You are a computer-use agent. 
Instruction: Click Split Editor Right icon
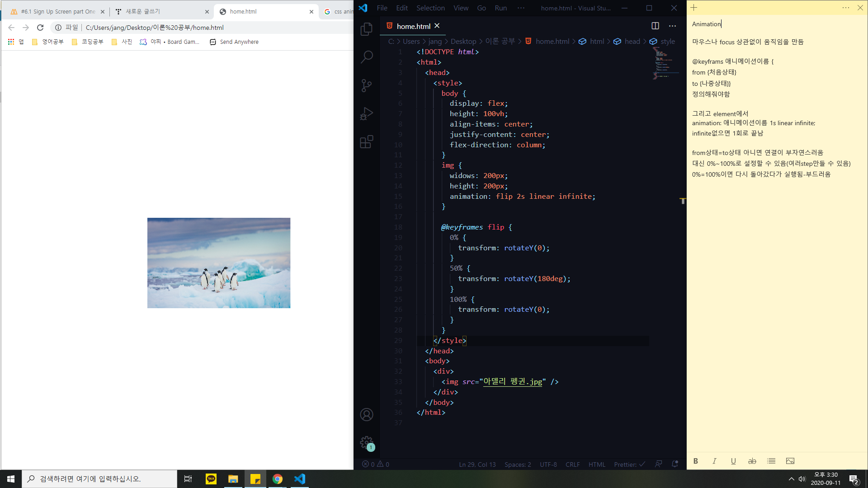point(655,26)
